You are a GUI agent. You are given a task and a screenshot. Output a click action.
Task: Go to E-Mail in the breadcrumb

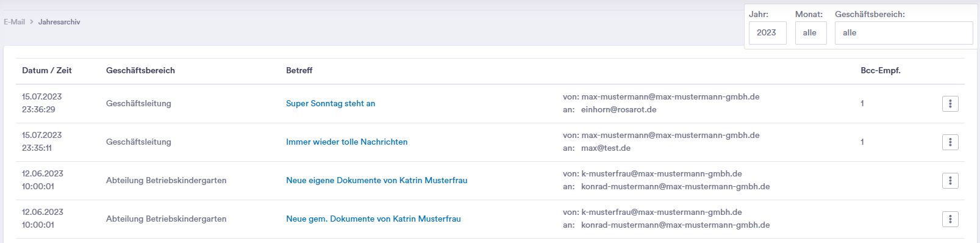click(x=15, y=22)
